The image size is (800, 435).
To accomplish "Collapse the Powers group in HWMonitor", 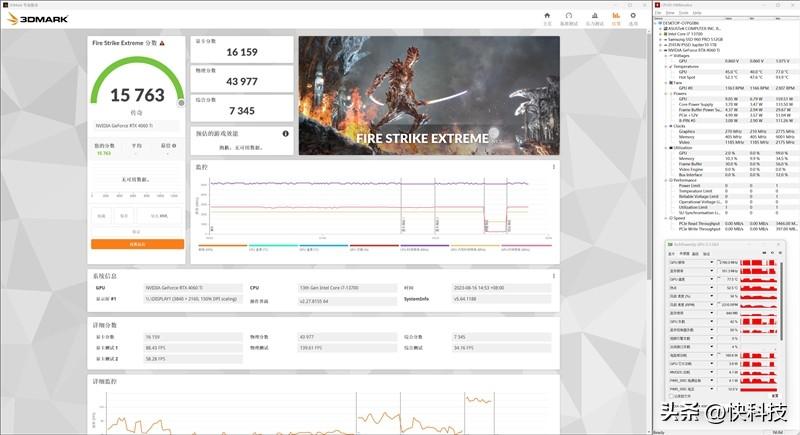I will click(x=665, y=93).
